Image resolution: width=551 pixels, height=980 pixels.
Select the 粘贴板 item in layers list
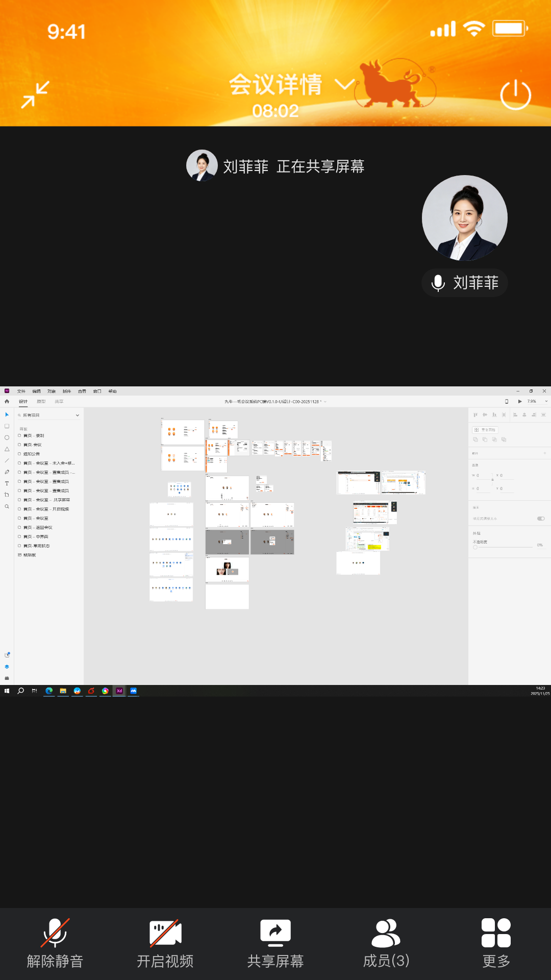click(x=30, y=555)
